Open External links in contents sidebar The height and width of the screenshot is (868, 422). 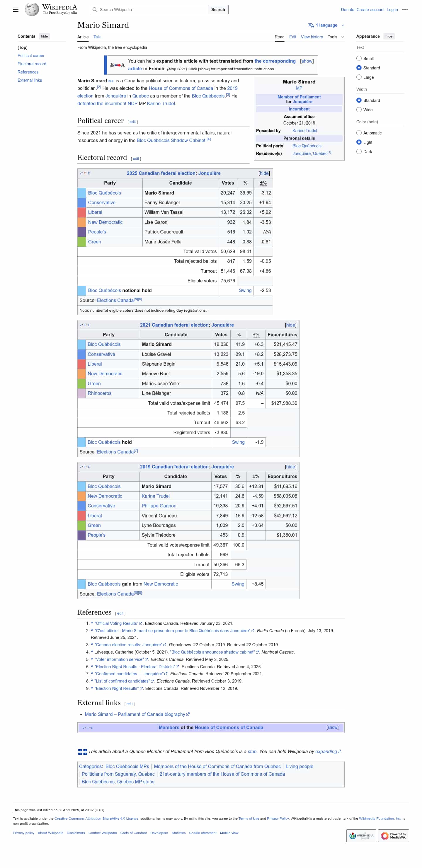click(x=30, y=80)
